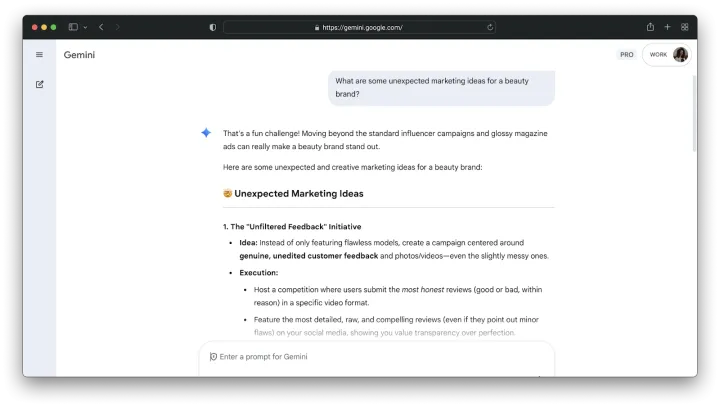Open a new browser tab
The height and width of the screenshot is (407, 720).
[x=667, y=27]
